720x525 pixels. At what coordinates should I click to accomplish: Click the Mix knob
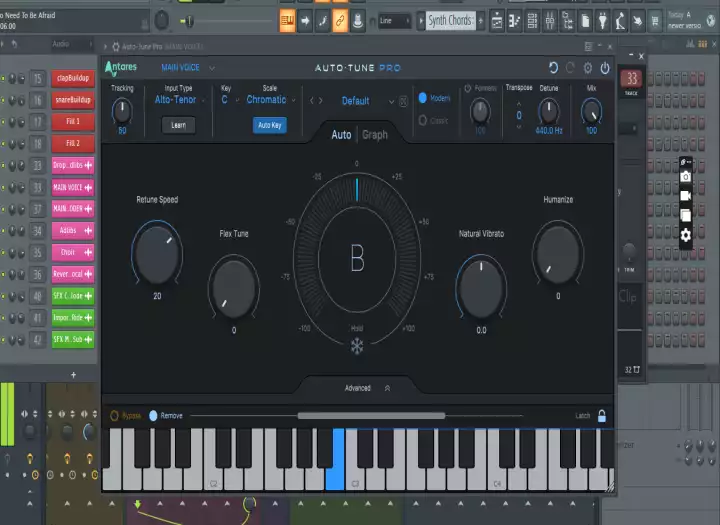click(x=591, y=112)
